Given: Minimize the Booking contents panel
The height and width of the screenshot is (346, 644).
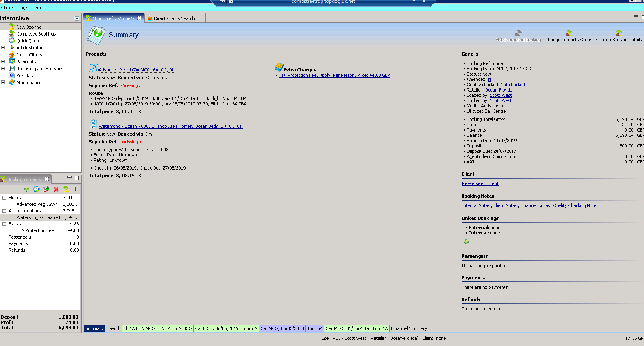Looking at the screenshot, I should click(69, 178).
